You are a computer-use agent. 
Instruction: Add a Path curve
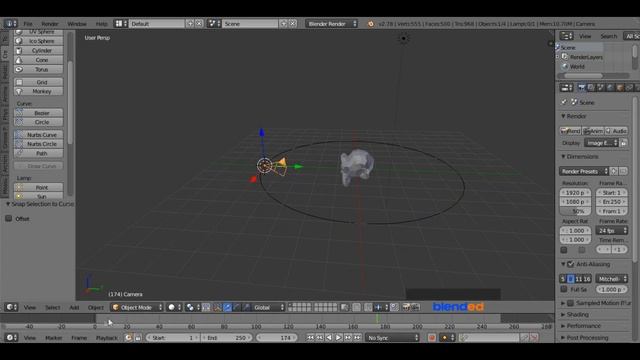[x=38, y=153]
